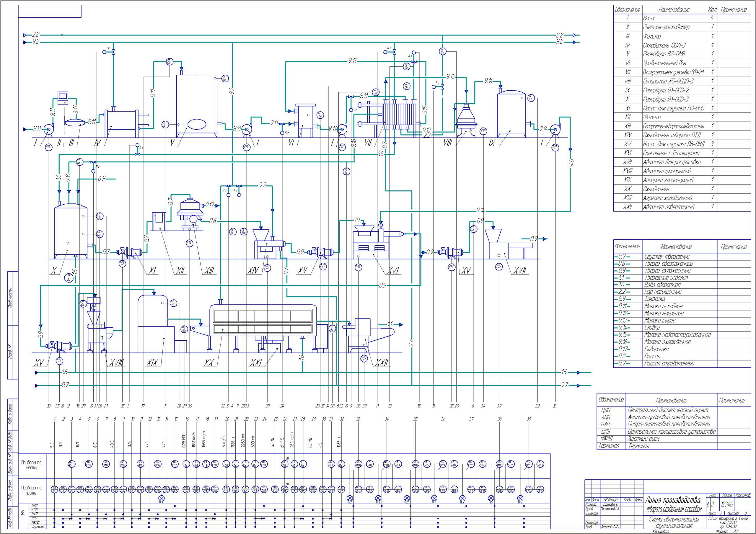Screen dimensions: 756x534
Task: Click 'Рассол отработанный' legend entry
Action: (669, 363)
